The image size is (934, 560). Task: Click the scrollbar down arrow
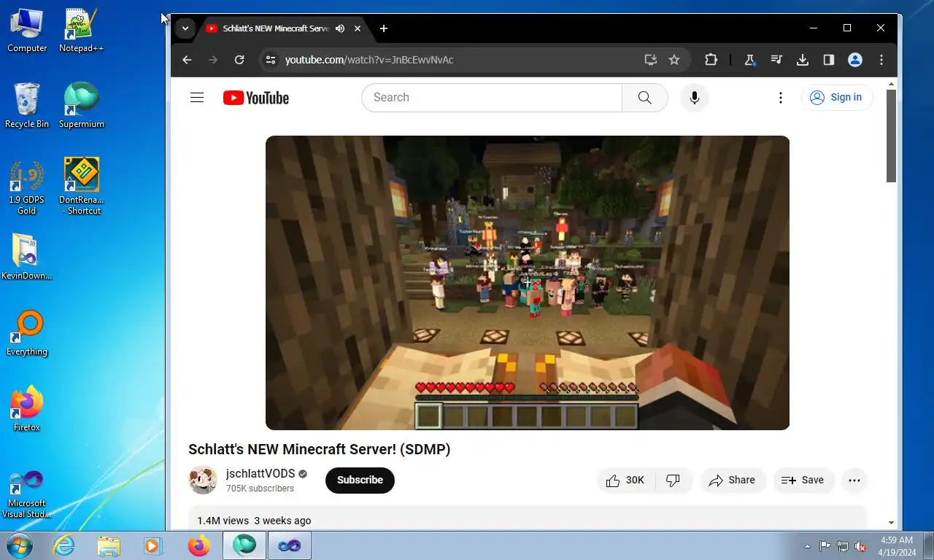coord(891,523)
